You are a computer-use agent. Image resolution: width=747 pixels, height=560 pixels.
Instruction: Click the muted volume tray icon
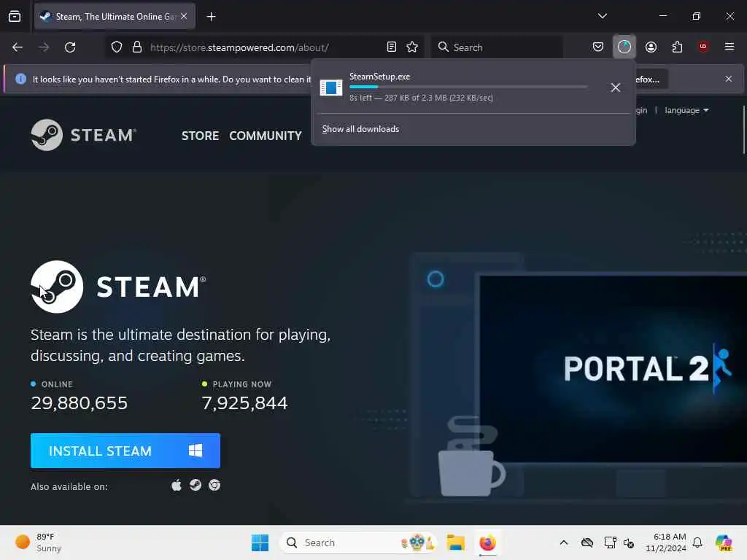point(629,542)
